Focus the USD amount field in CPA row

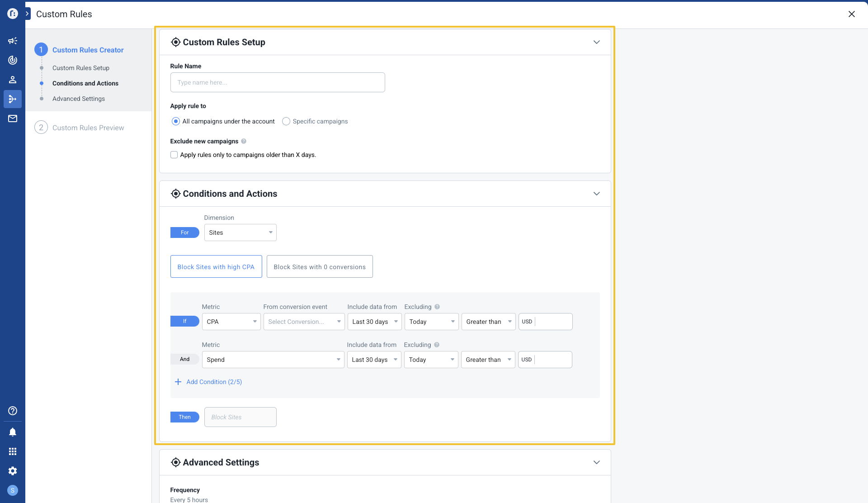click(x=546, y=322)
